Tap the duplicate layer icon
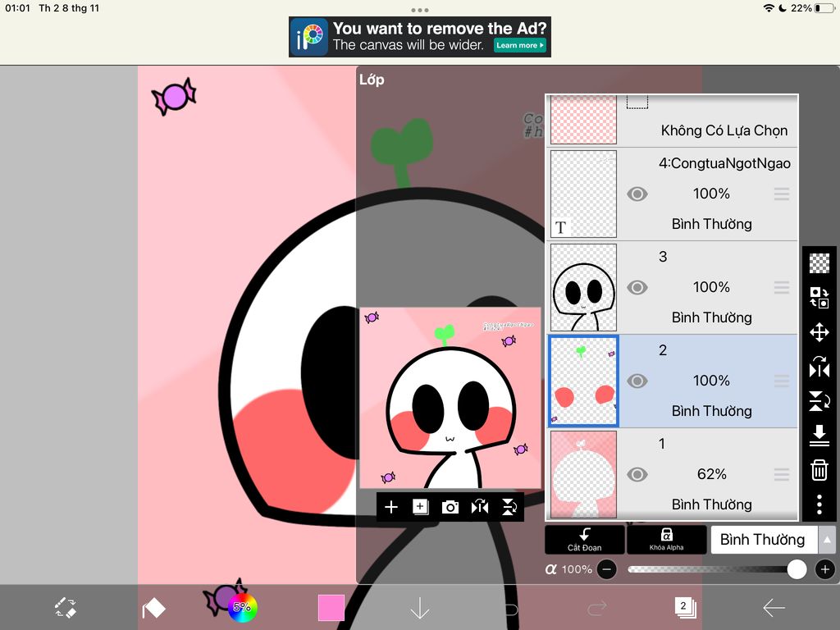 [x=421, y=507]
